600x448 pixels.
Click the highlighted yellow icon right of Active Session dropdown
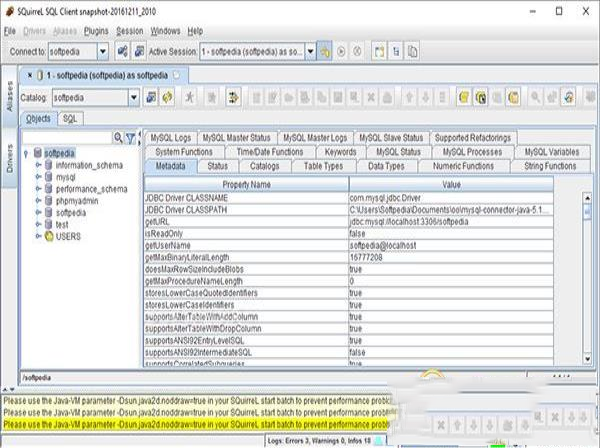pos(325,51)
